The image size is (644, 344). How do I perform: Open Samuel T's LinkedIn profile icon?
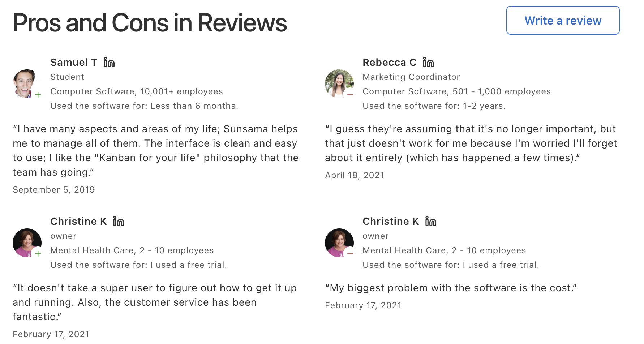pos(109,63)
